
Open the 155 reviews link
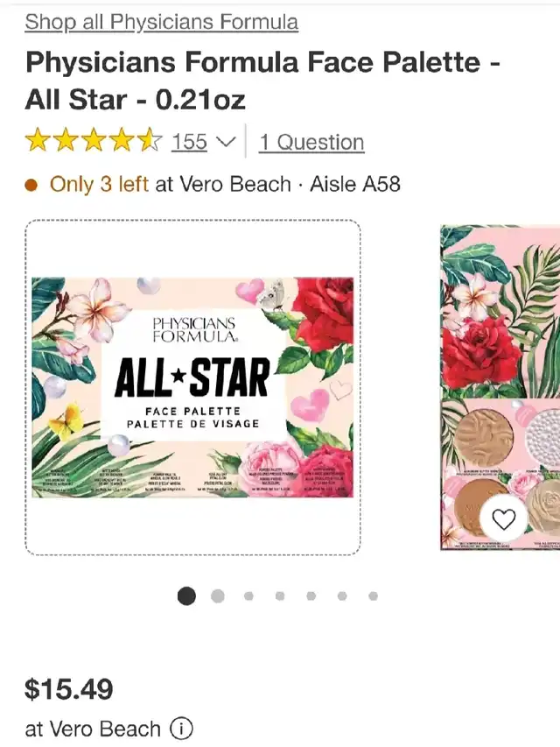[x=189, y=142]
